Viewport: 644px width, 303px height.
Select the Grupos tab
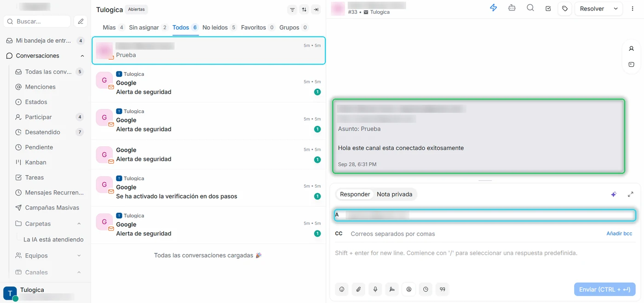click(293, 28)
